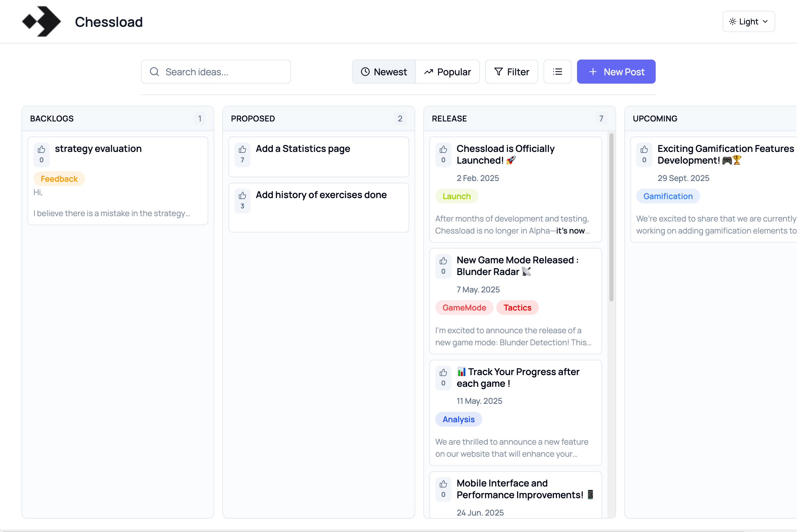Select the Gamification tag
Image resolution: width=797 pixels, height=532 pixels.
[668, 196]
